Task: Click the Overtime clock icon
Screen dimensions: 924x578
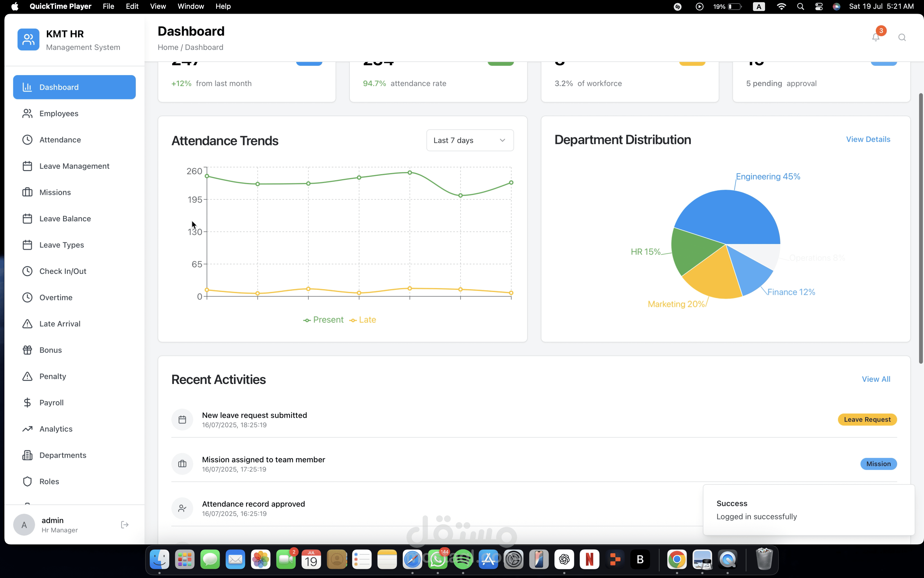Action: click(27, 298)
